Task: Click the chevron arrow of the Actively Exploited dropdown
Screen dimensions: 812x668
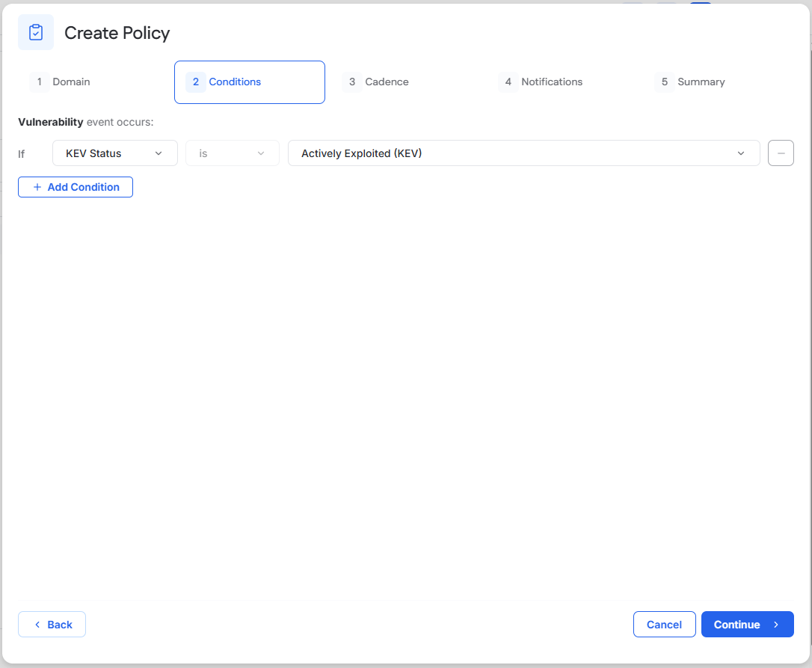Action: click(740, 153)
